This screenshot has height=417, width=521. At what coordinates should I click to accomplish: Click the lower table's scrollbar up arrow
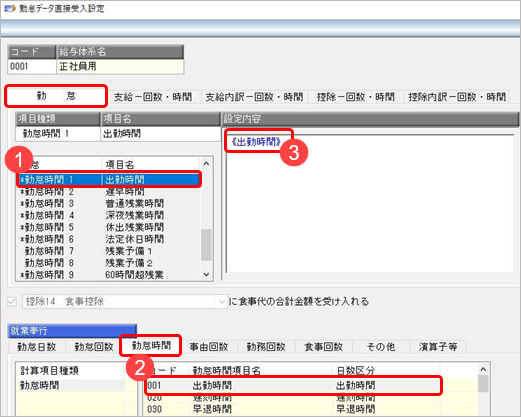coord(483,369)
